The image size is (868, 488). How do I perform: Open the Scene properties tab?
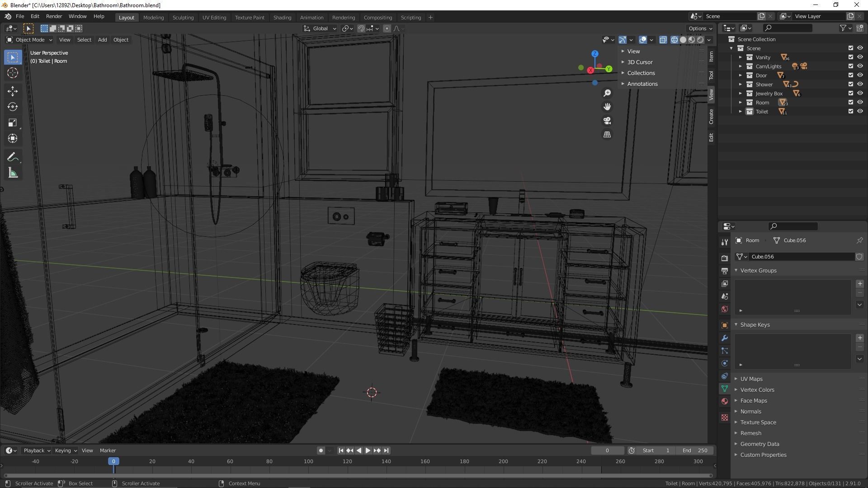[x=725, y=296]
